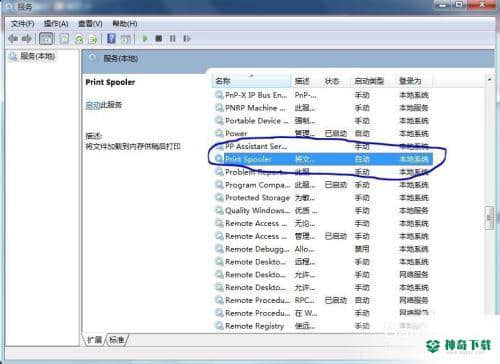Screen dimensions: 500x364
Task: Click the Refresh toolbar icon
Action: (79, 39)
